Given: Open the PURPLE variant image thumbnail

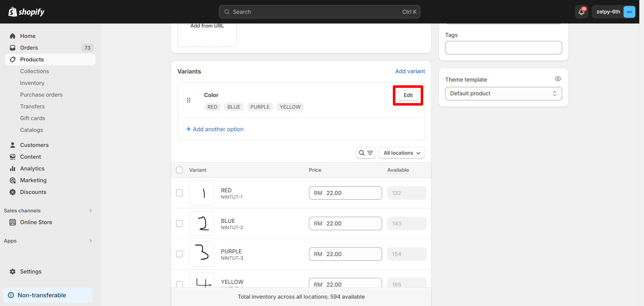Looking at the screenshot, I should coord(202,254).
